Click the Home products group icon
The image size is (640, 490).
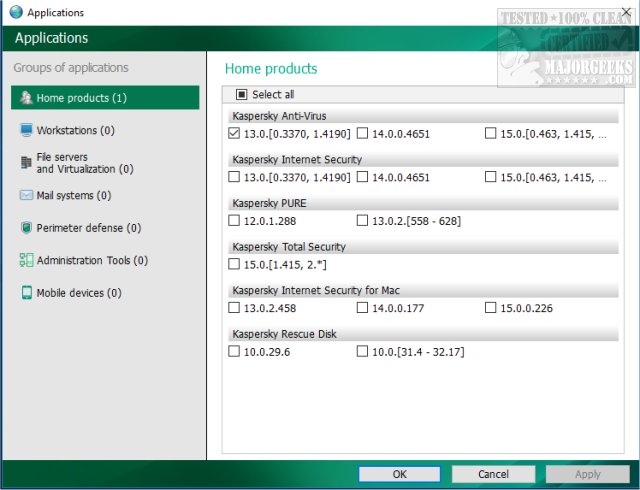(x=27, y=98)
